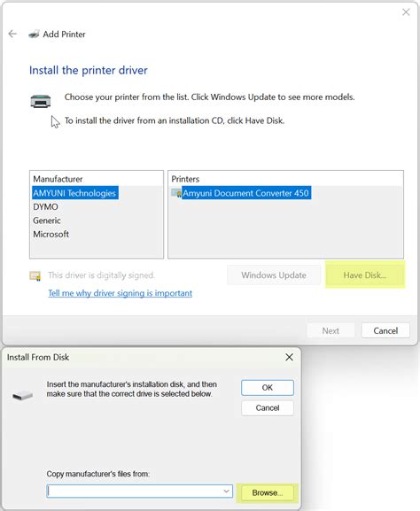Click the Add Printer title printer icon
420x511 pixels.
(x=34, y=35)
